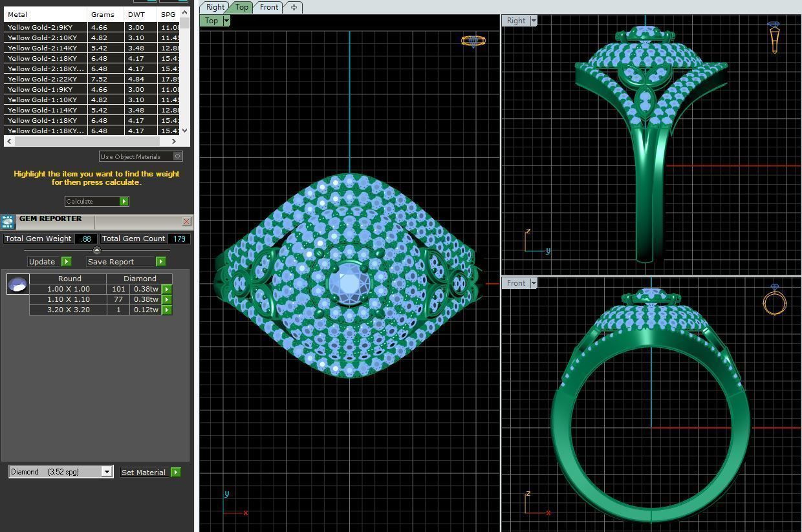This screenshot has height=532, width=802.
Task: Add a new viewport tab with plus
Action: coord(294,7)
